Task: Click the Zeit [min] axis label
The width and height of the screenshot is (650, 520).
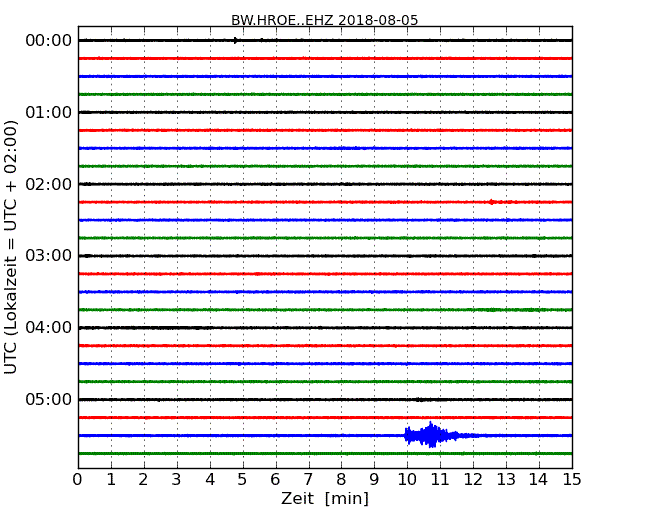Action: [x=325, y=499]
